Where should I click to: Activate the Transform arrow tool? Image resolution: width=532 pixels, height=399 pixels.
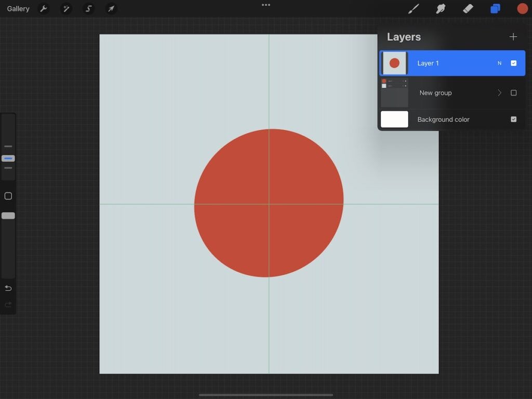[x=111, y=8]
